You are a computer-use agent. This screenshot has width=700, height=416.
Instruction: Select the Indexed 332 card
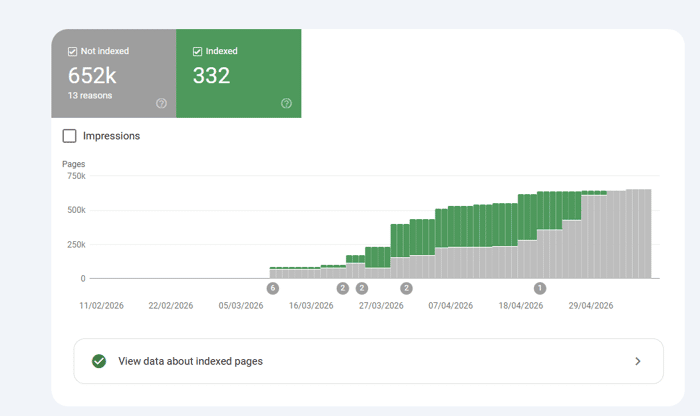click(x=239, y=74)
